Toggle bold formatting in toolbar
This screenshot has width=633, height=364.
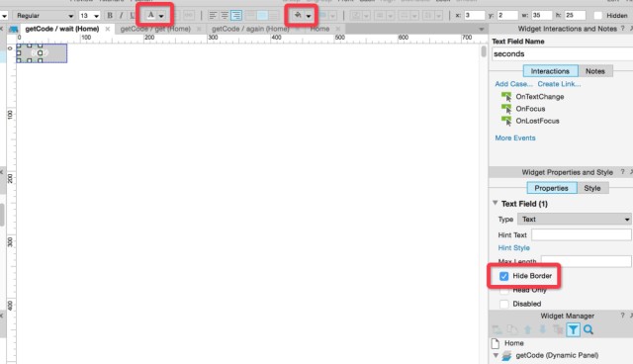click(x=110, y=16)
